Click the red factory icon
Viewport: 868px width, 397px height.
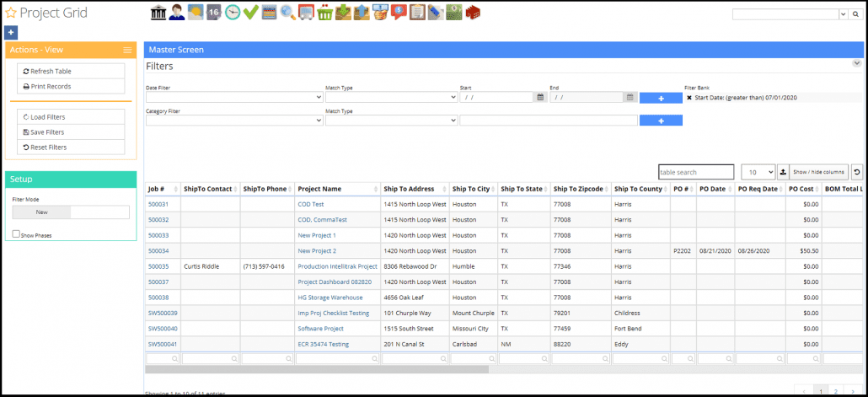(x=473, y=13)
